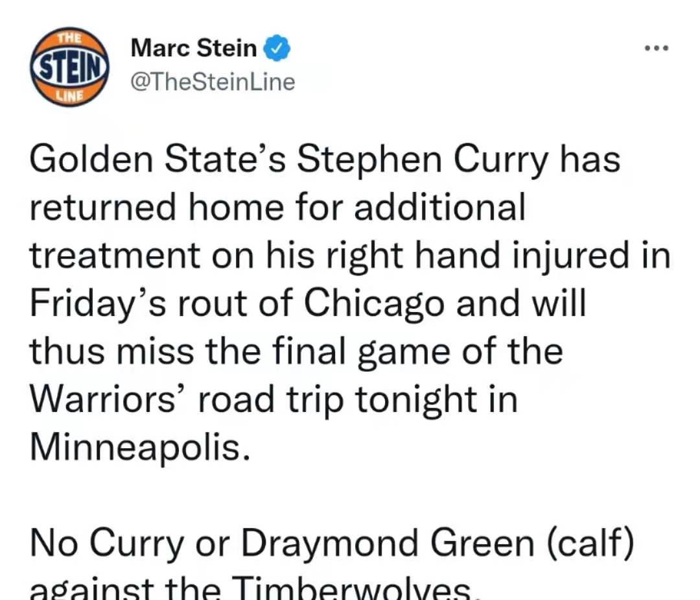Click the "THE" banner atop the logo

pyautogui.click(x=69, y=37)
